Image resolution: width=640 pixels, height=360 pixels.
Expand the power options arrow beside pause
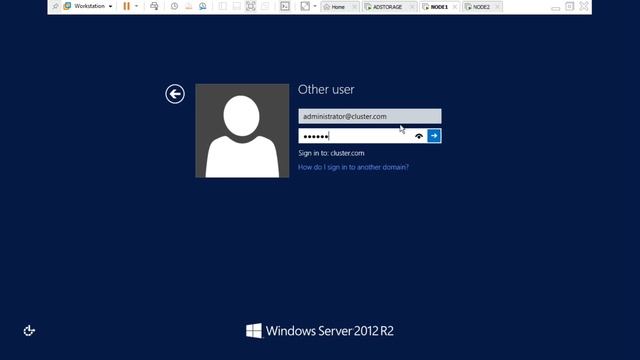coord(136,6)
